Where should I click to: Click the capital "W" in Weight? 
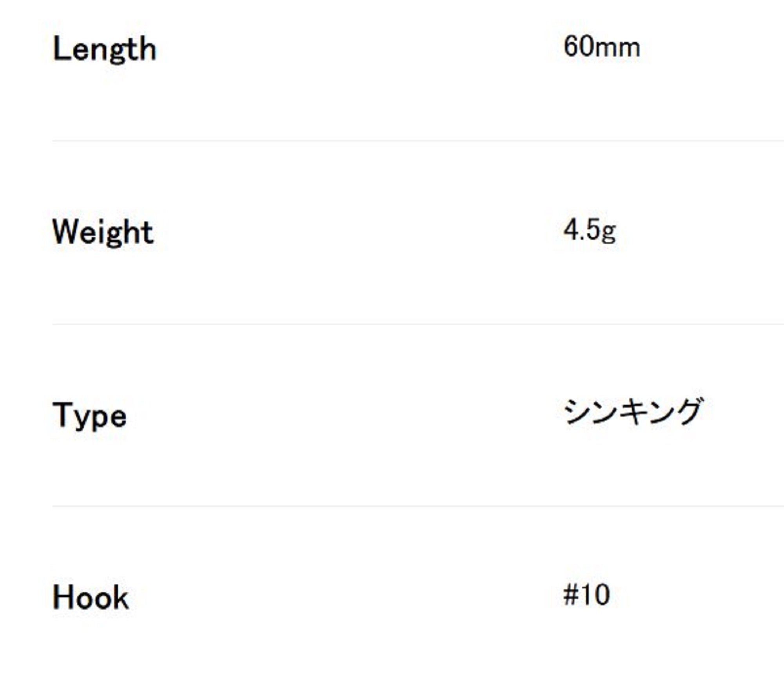(x=66, y=232)
